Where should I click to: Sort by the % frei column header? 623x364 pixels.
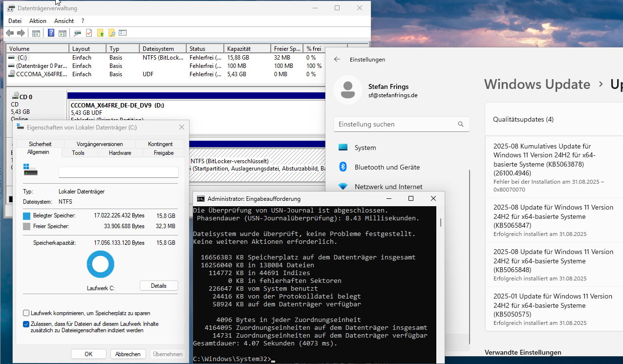pos(313,49)
